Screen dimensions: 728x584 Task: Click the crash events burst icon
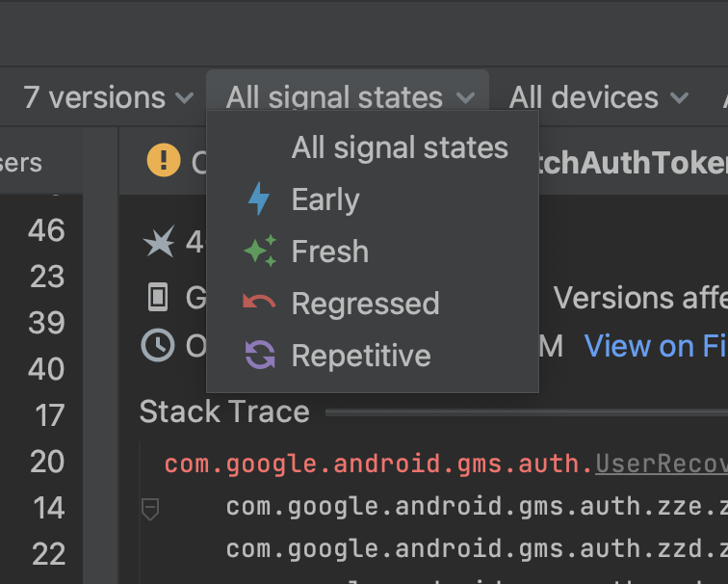pyautogui.click(x=158, y=244)
